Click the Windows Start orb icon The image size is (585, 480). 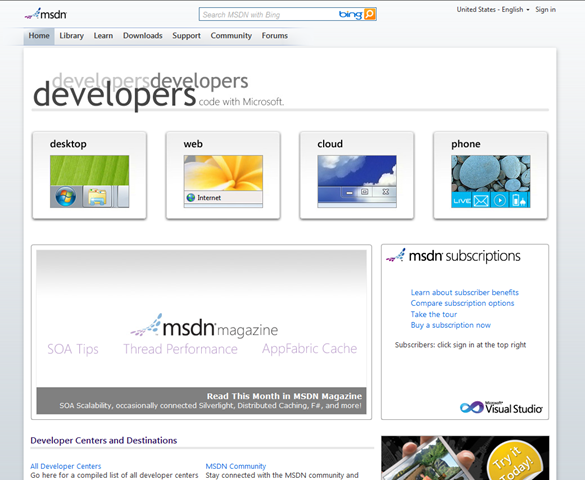(66, 197)
